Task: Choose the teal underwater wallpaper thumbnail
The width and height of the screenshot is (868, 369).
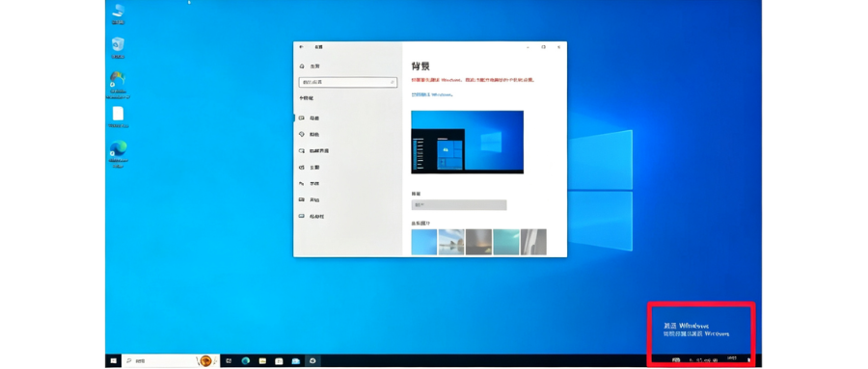Action: (506, 242)
